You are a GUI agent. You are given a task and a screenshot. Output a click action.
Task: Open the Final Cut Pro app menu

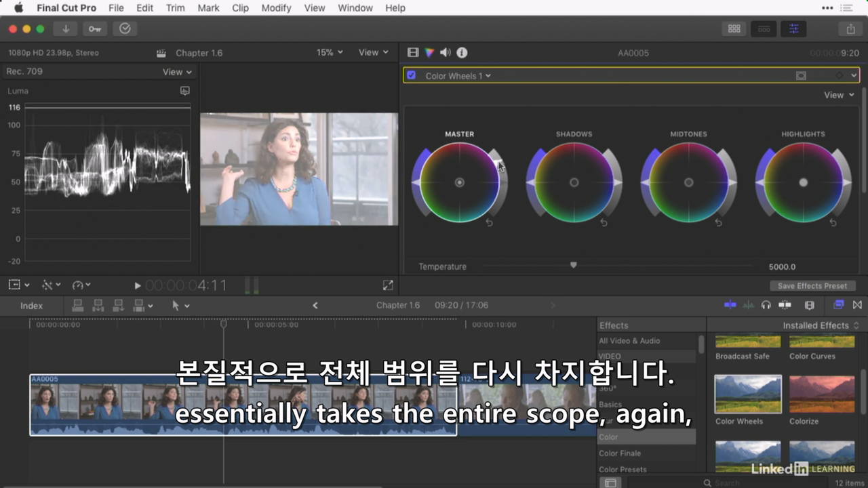click(x=66, y=8)
